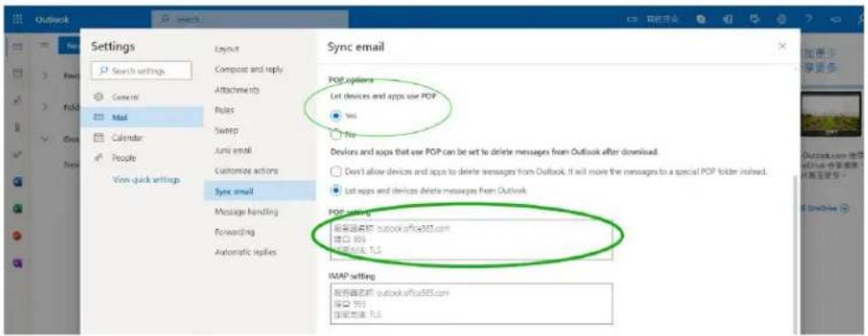Open Calendar icon in the left rail
The height and width of the screenshot is (336, 868).
click(17, 73)
